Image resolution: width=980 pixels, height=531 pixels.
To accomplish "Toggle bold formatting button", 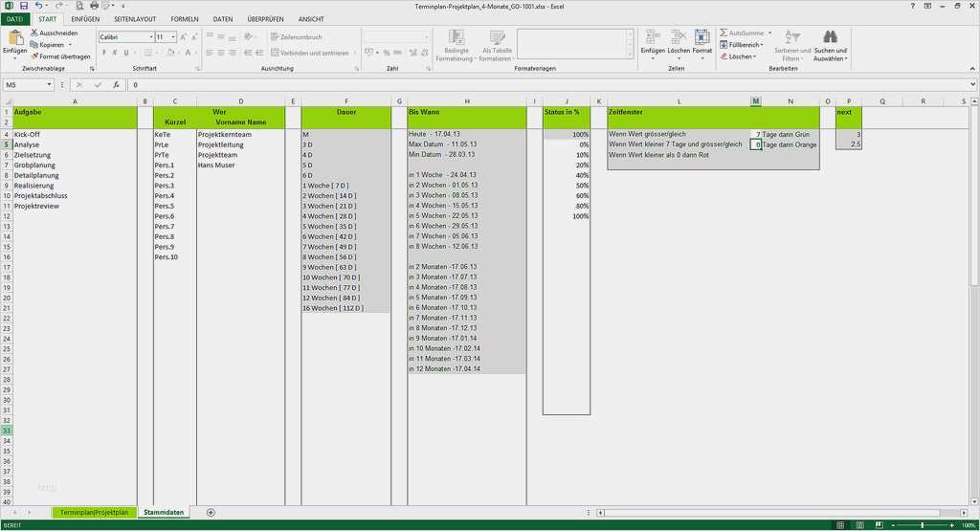I will click(103, 54).
